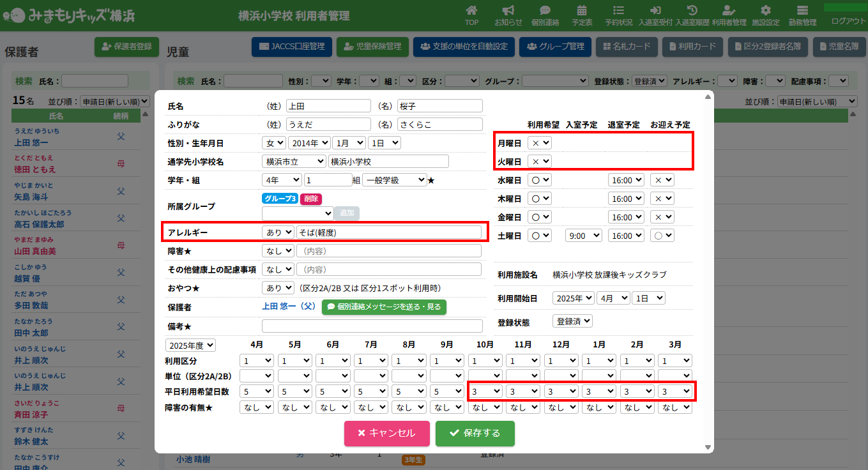Image resolution: width=868 pixels, height=470 pixels.
Task: Click the キャンセル button
Action: [386, 434]
